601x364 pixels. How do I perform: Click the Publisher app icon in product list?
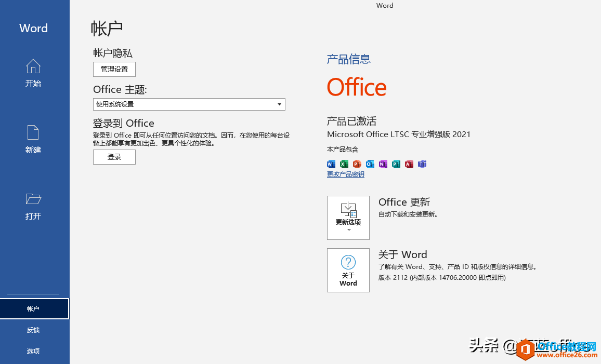click(396, 164)
